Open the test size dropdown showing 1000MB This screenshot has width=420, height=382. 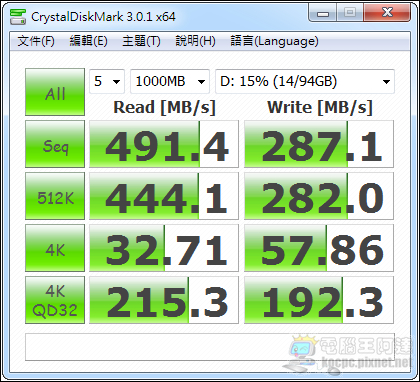click(170, 81)
